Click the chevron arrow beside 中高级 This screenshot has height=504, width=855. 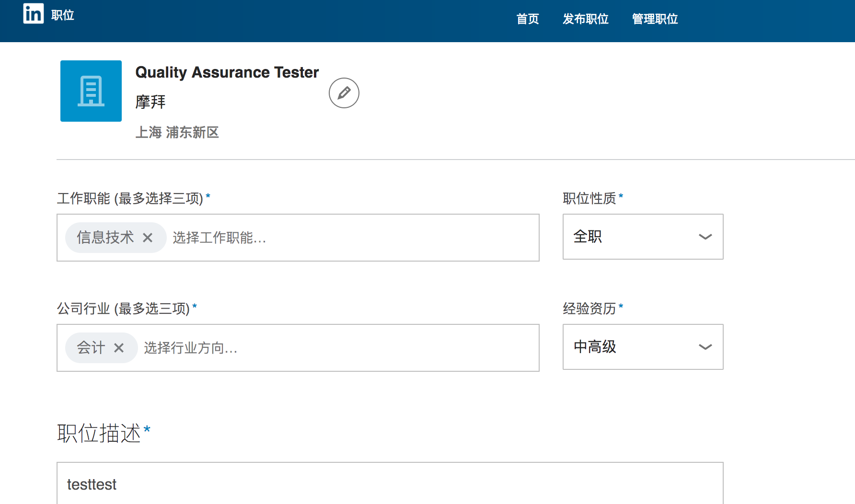point(705,347)
